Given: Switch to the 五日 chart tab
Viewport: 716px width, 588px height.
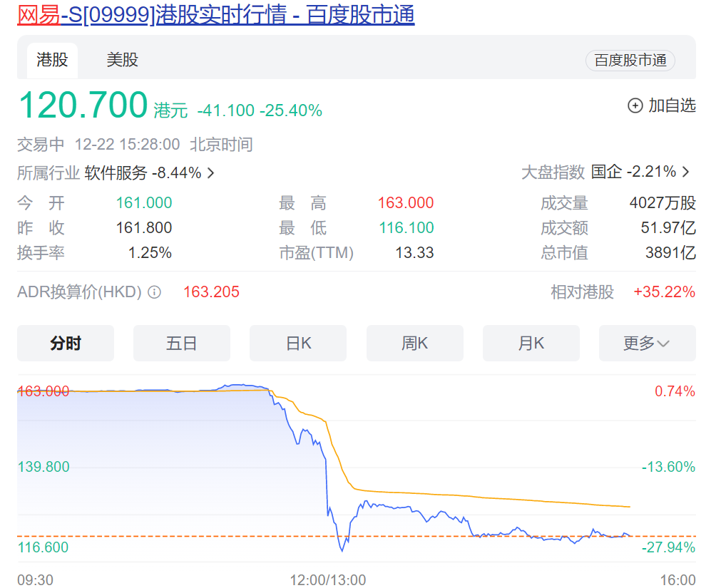Looking at the screenshot, I should [182, 344].
